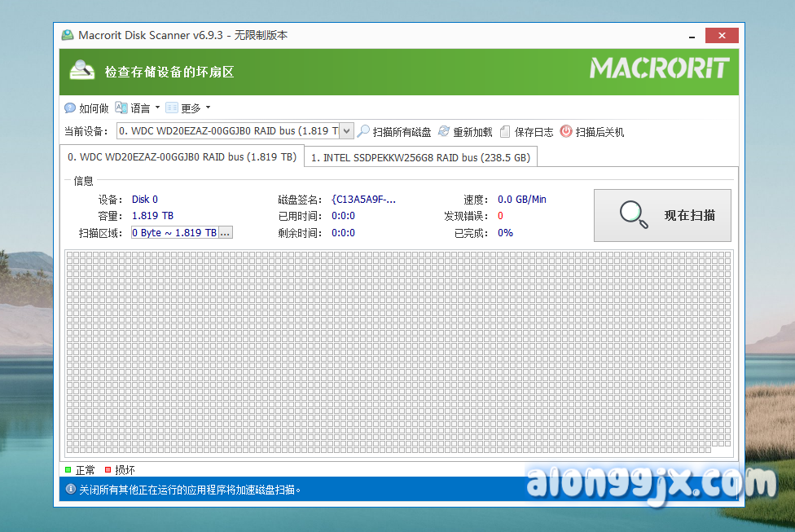
Task: Click the 如何做 help speech bubble icon
Action: tap(70, 108)
